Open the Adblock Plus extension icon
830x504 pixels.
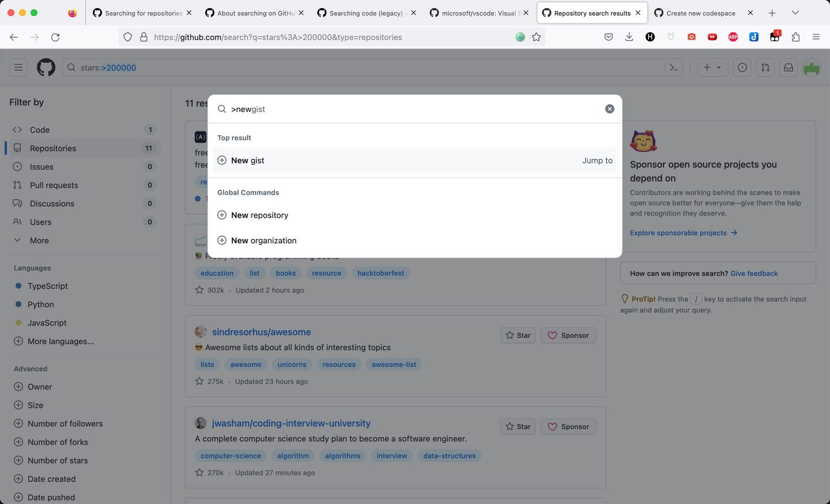733,37
